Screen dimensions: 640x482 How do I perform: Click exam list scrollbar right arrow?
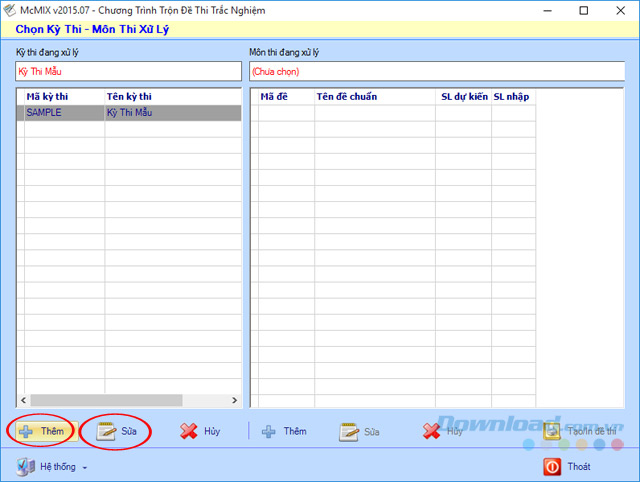coord(236,400)
